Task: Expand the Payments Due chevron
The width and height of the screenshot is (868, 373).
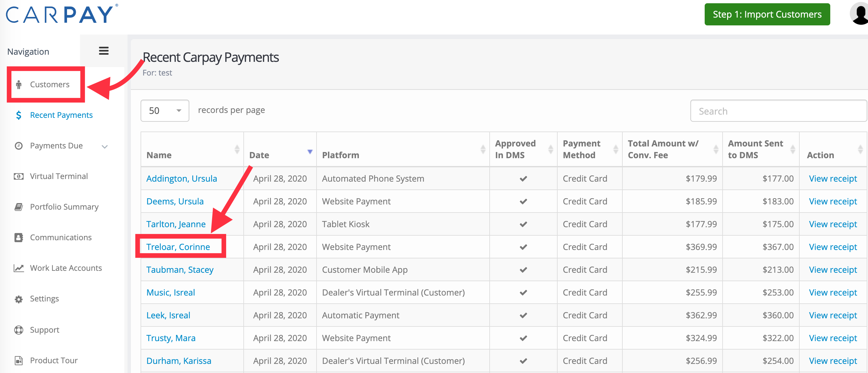Action: pos(105,146)
